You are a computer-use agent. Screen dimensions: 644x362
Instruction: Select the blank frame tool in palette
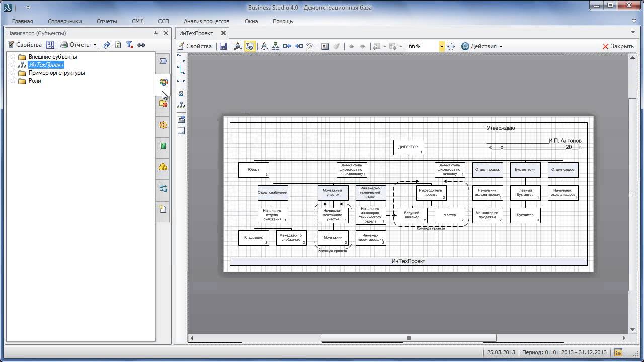(x=181, y=131)
